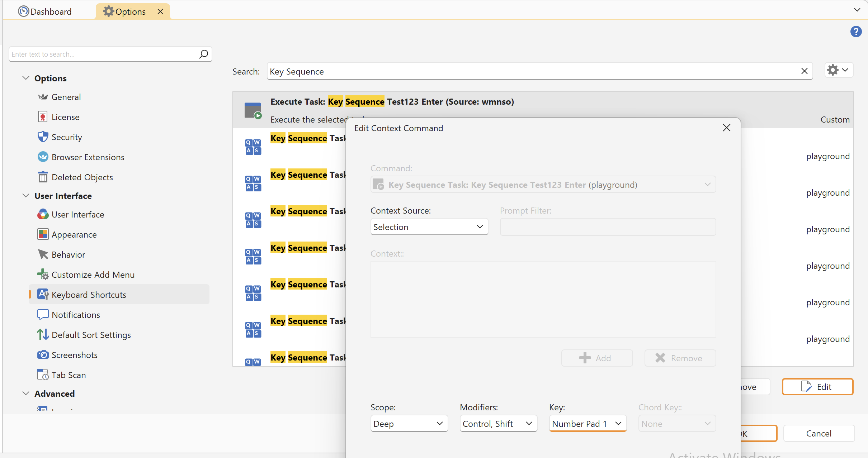Select the Notifications tree item
868x458 pixels.
coord(76,315)
